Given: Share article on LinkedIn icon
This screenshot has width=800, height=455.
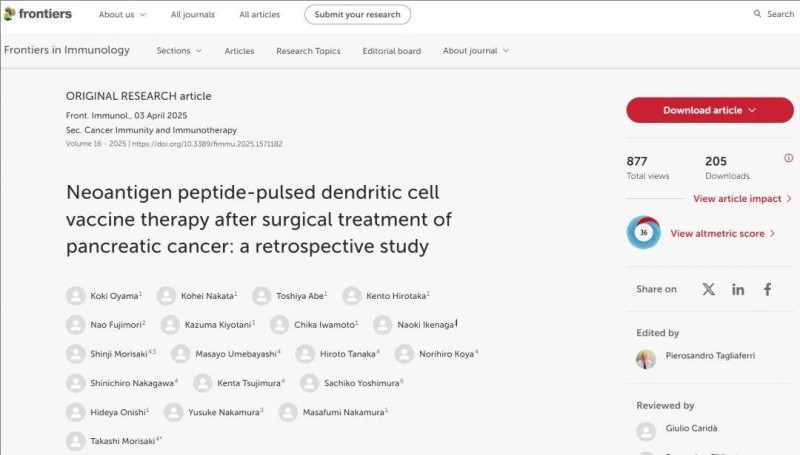Looking at the screenshot, I should pos(738,289).
